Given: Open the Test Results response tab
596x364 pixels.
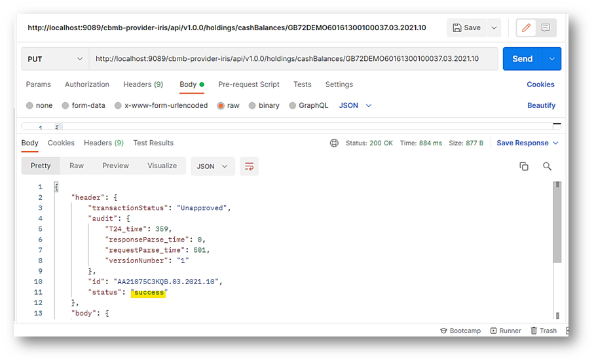Looking at the screenshot, I should [153, 143].
